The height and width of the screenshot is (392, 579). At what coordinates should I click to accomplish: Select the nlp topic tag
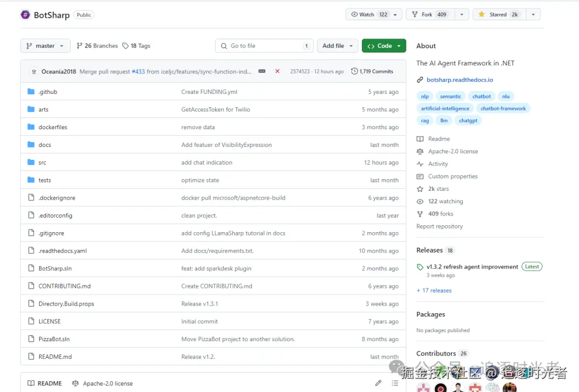click(425, 97)
